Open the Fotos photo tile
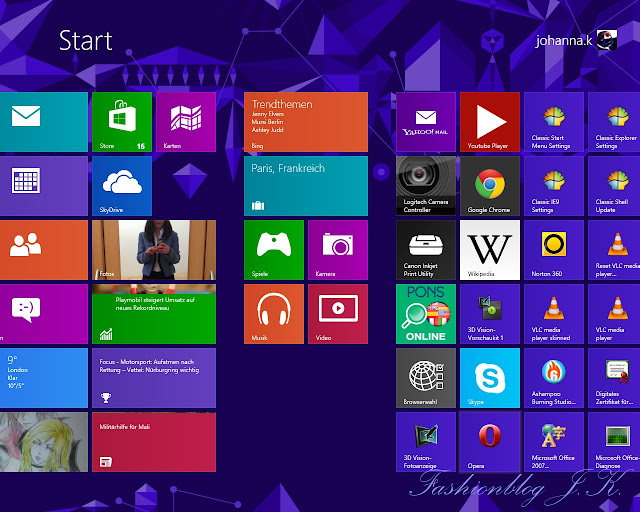The image size is (640, 512). pyautogui.click(x=154, y=250)
